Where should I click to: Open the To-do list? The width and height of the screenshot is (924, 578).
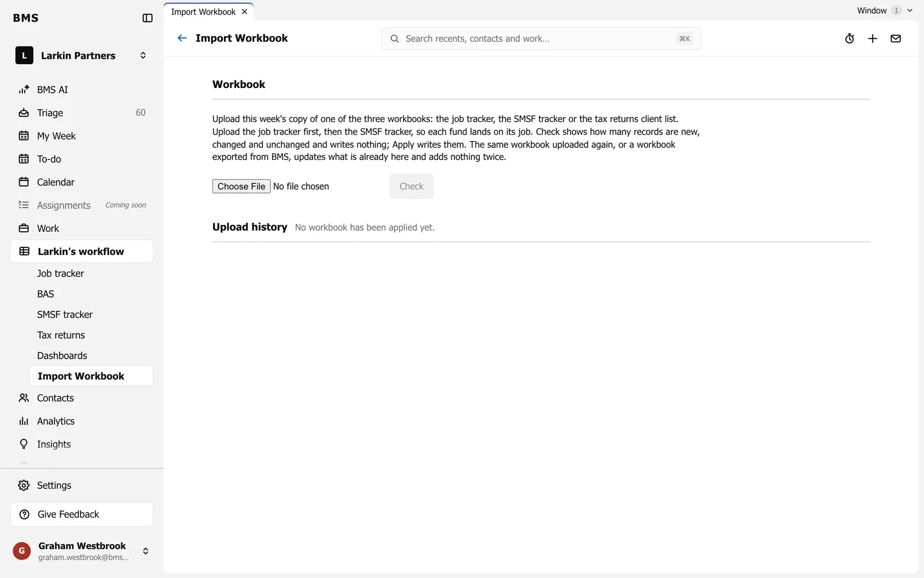[81, 159]
